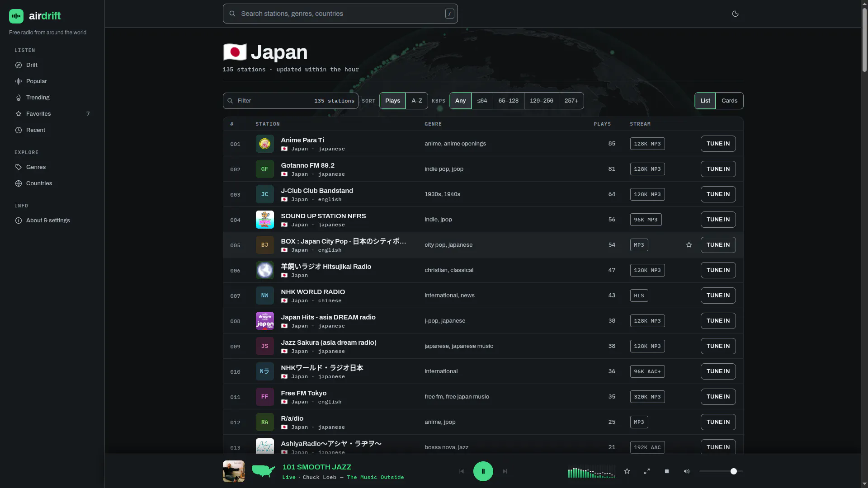Expand the player to fullscreen
This screenshot has width=868, height=488.
coord(647,471)
